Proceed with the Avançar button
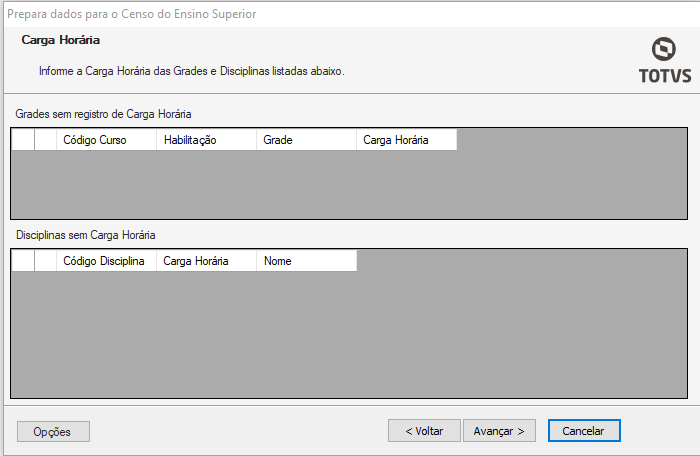 (499, 430)
